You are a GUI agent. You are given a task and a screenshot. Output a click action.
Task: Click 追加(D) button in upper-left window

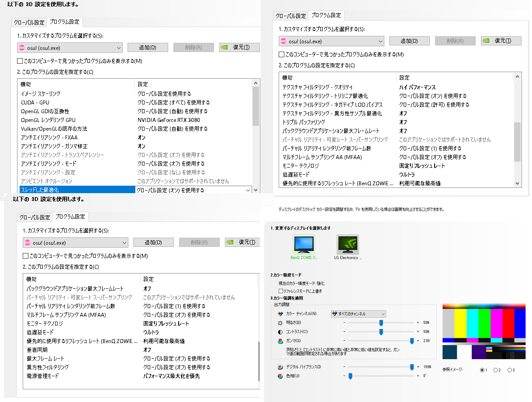(148, 47)
